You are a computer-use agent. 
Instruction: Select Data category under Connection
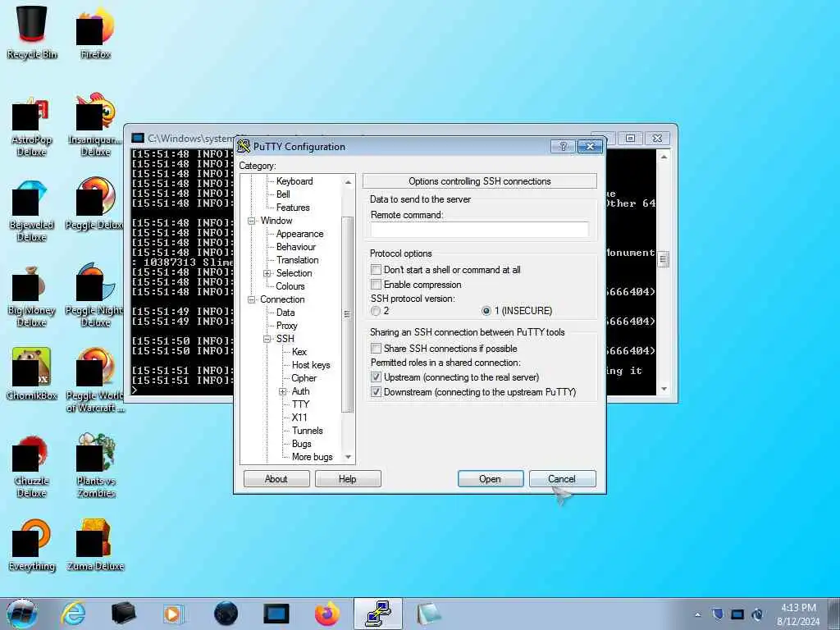(x=285, y=313)
